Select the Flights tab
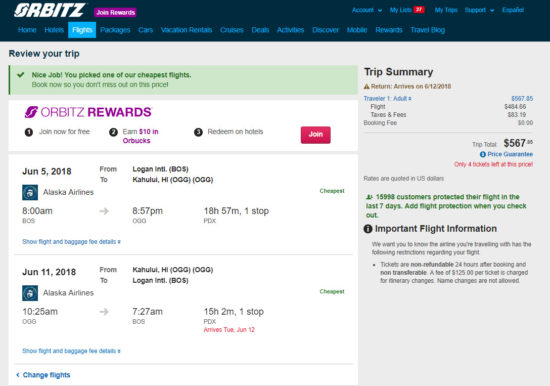 point(82,30)
